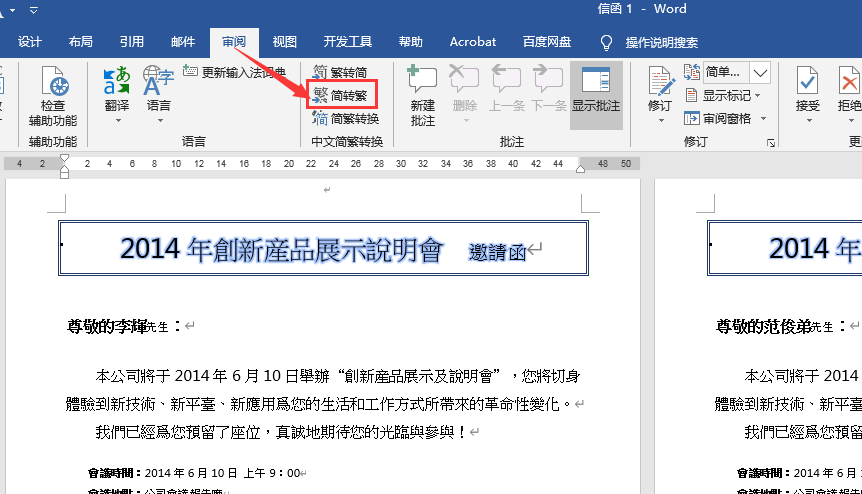Open simplified-traditional conversion options (简繁转换)
This screenshot has width=862, height=494.
pyautogui.click(x=346, y=119)
